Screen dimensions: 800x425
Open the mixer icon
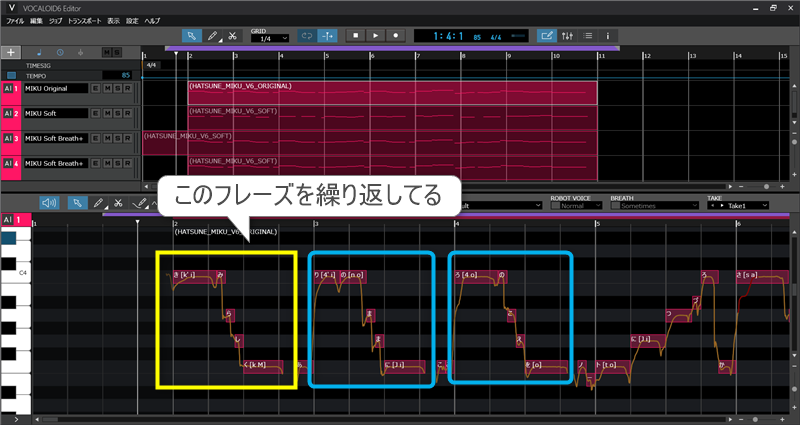pyautogui.click(x=567, y=36)
